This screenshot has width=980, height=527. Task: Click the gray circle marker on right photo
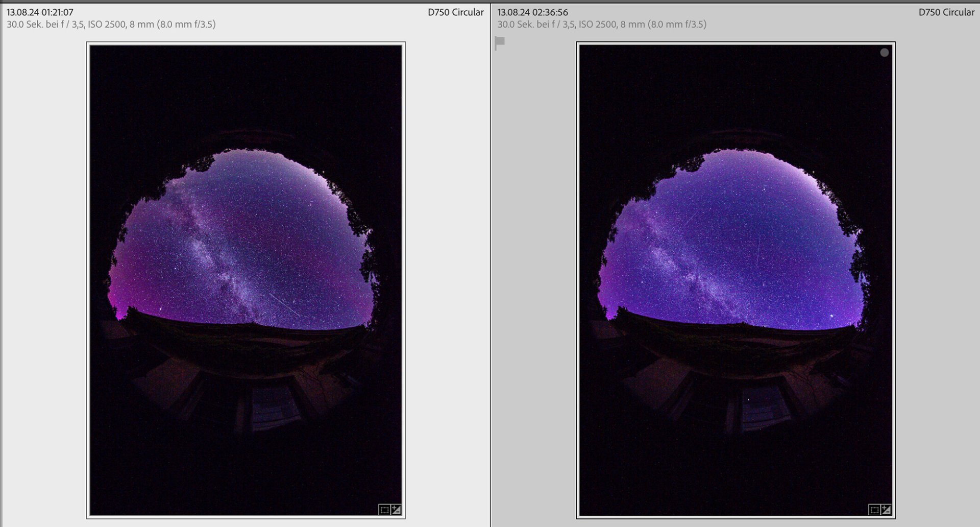(885, 53)
